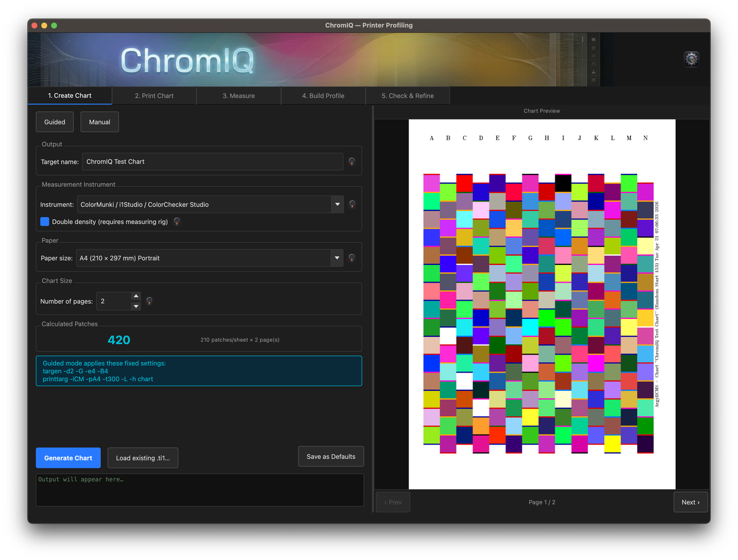Screen dimensions: 738x560
Task: Go to the 2. Print Chart tab
Action: [x=154, y=96]
